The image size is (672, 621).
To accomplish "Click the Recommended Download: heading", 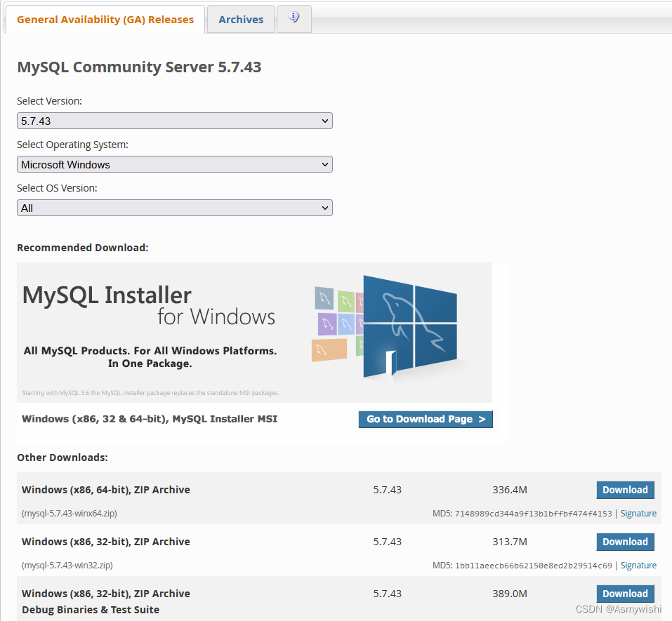I will point(83,248).
